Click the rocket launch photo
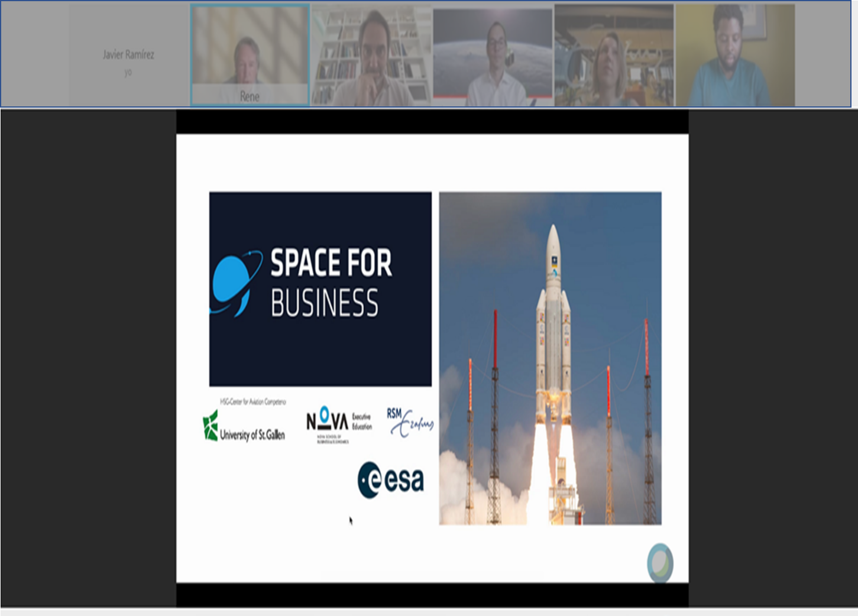 click(550, 358)
